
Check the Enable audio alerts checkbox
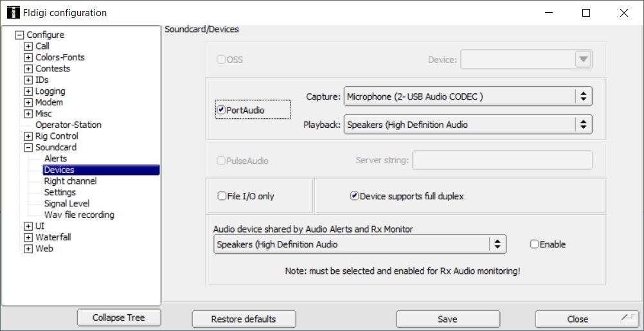pos(534,244)
